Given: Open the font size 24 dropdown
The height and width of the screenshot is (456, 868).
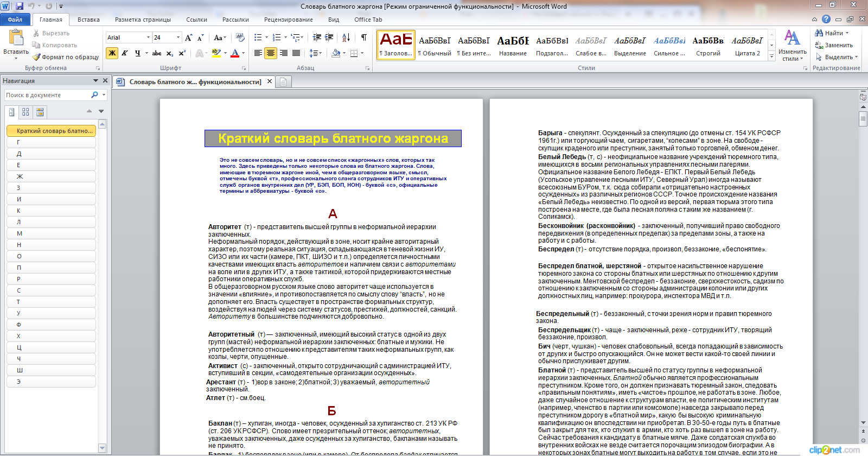Looking at the screenshot, I should (178, 37).
